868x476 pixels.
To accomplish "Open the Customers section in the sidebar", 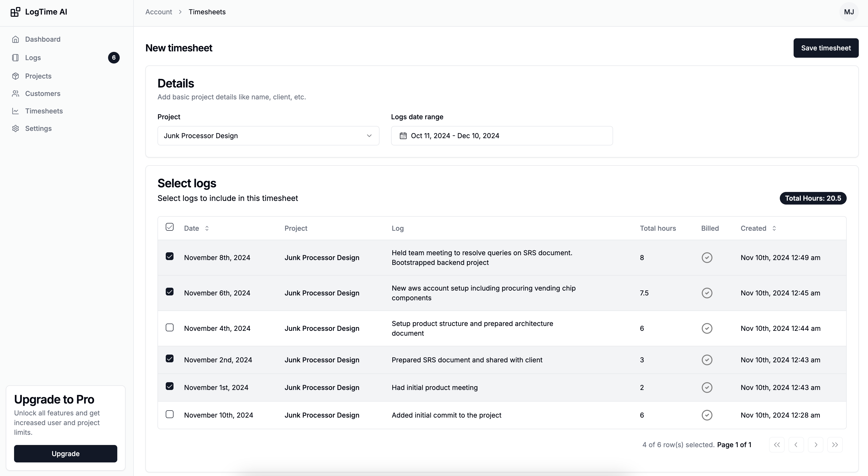I will click(x=42, y=93).
